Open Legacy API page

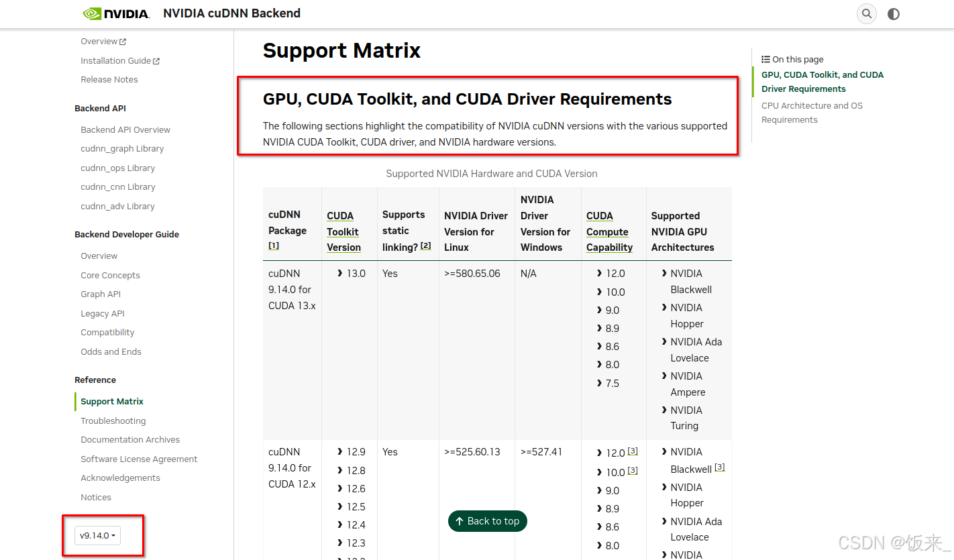point(103,313)
